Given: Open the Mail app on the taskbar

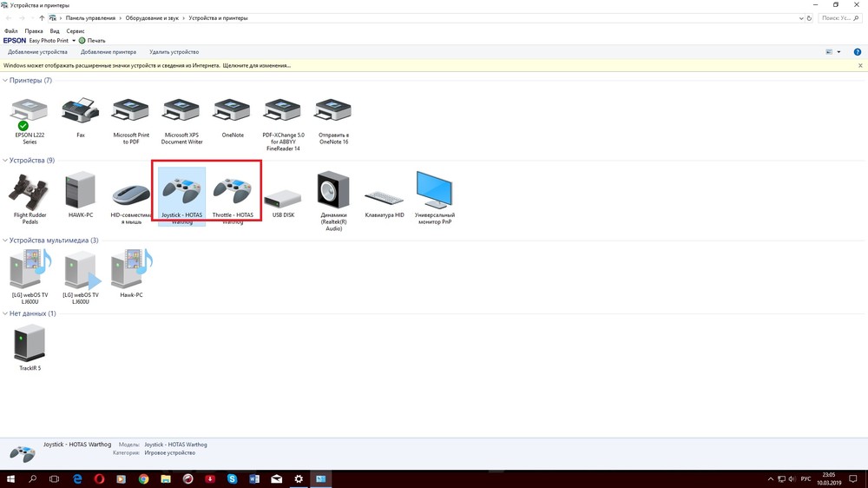Looking at the screenshot, I should [276, 478].
